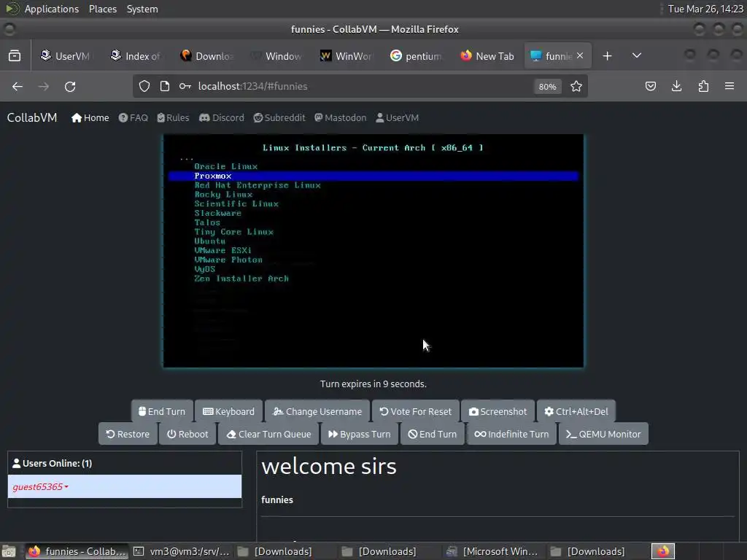The image size is (747, 560).
Task: Switch to the UserVM tab
Action: pos(65,55)
